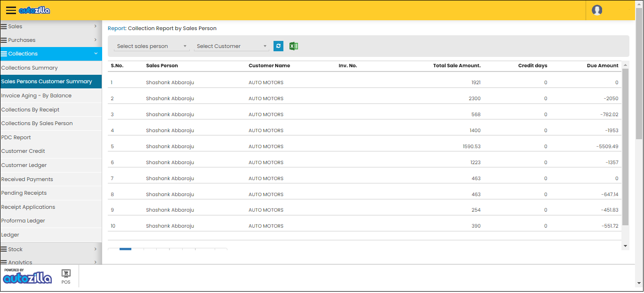Click the due amount -2050
The height and width of the screenshot is (293, 644).
[x=612, y=98]
